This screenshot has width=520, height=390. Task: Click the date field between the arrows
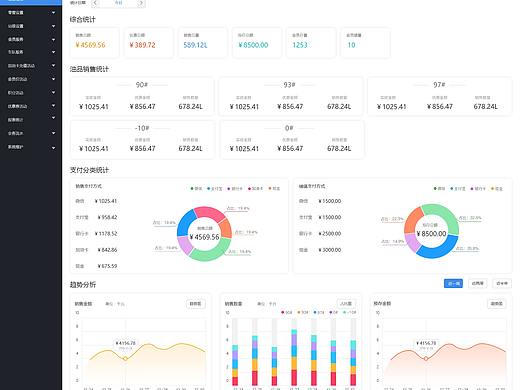118,3
